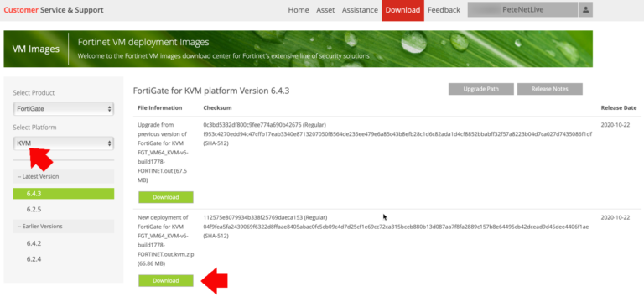Click the 2020-10-22 date in upgrade row
The width and height of the screenshot is (644, 302).
[x=615, y=124]
